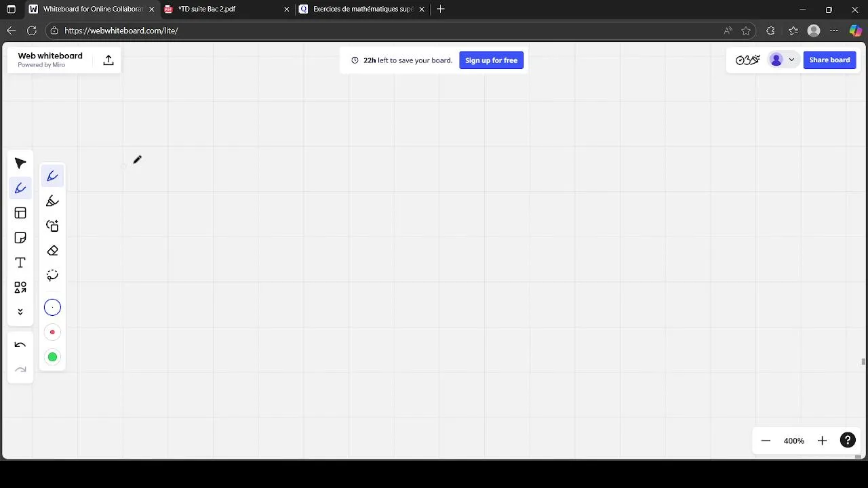The image size is (868, 488).
Task: Zoom in with the plus button
Action: pos(822,441)
